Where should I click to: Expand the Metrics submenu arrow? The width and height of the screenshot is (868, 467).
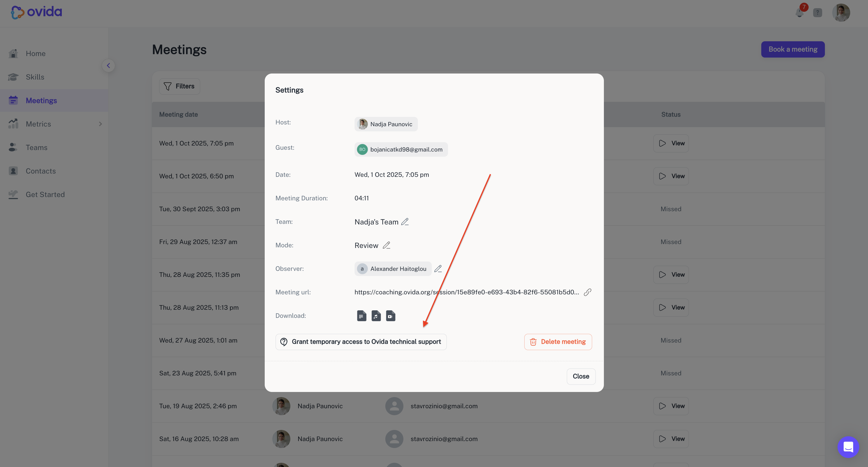click(100, 124)
